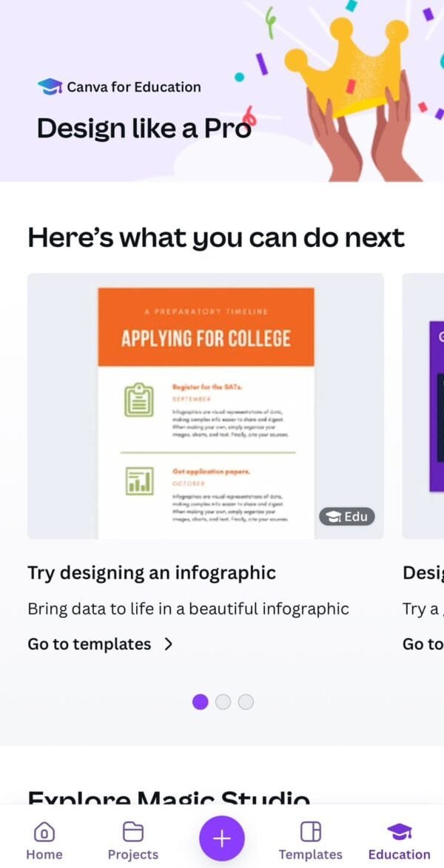The height and width of the screenshot is (868, 444).
Task: Tap the Canva for Education cap logo
Action: click(50, 87)
